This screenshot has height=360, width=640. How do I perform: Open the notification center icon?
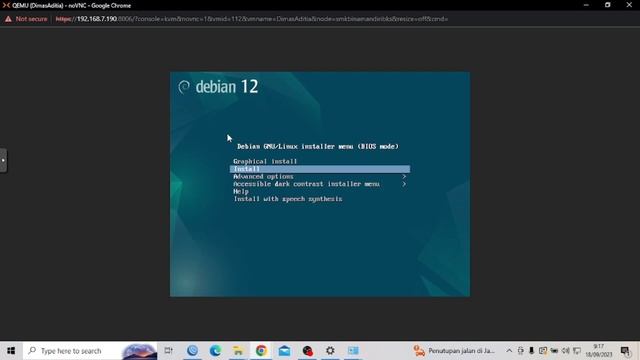tap(625, 351)
